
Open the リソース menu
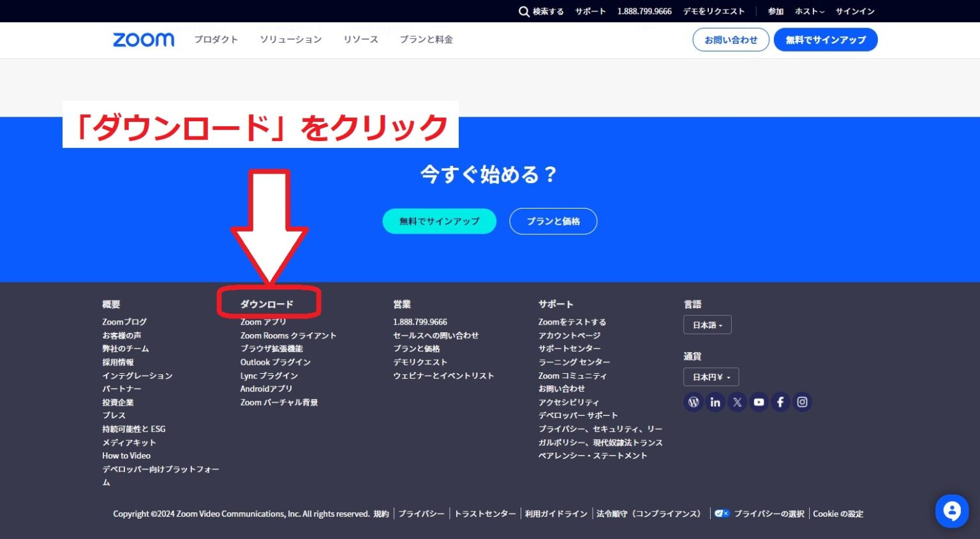(360, 39)
